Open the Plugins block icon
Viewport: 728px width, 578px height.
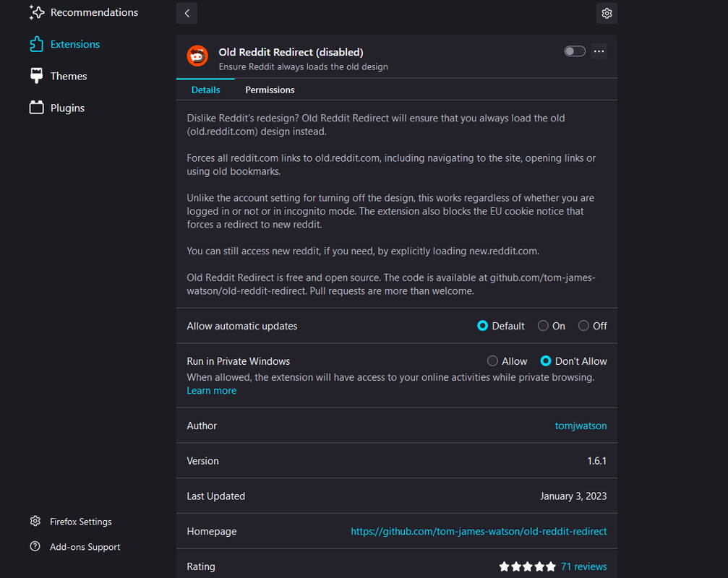point(37,108)
